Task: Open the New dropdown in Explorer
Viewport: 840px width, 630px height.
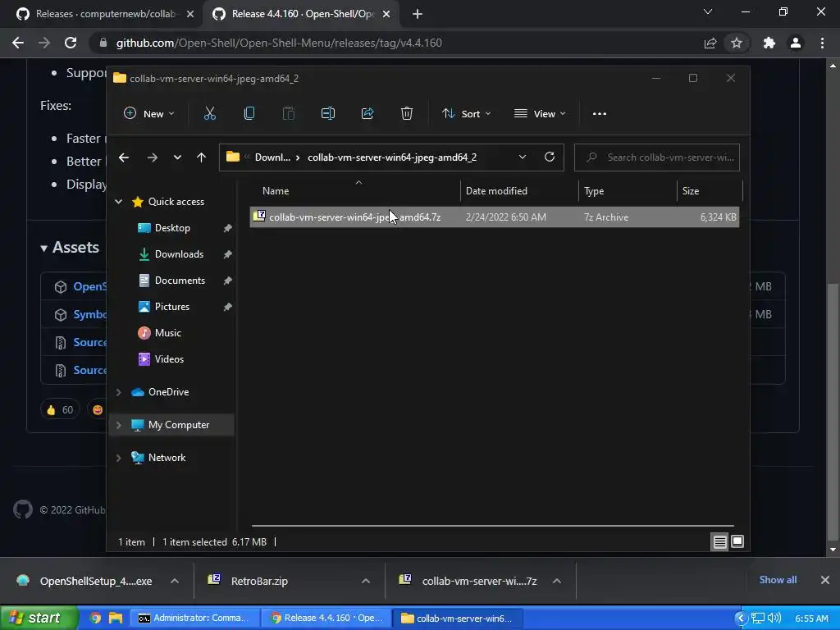Action: click(149, 113)
